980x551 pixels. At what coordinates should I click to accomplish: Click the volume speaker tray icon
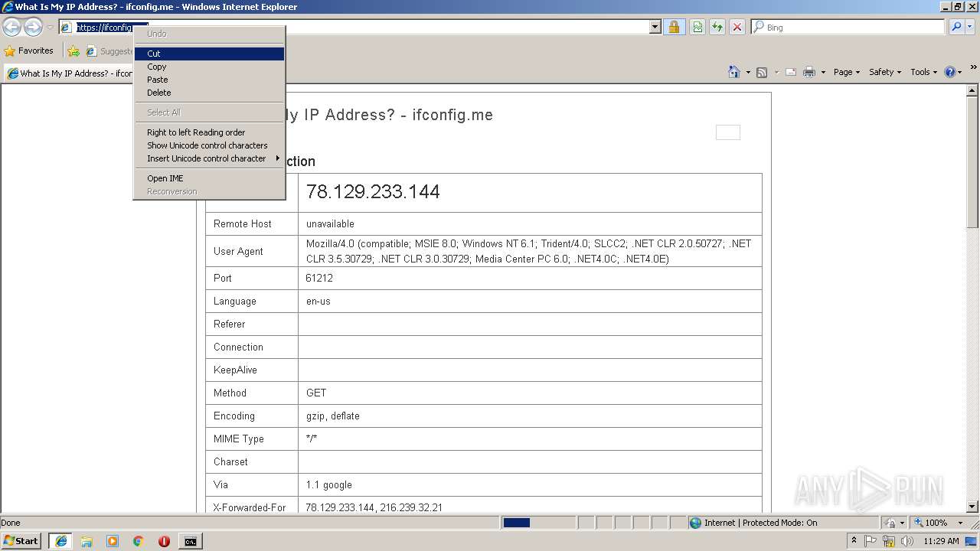(x=906, y=541)
